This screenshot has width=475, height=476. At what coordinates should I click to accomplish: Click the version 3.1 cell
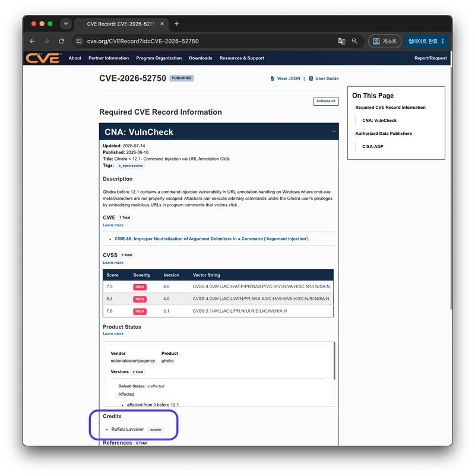(166, 311)
